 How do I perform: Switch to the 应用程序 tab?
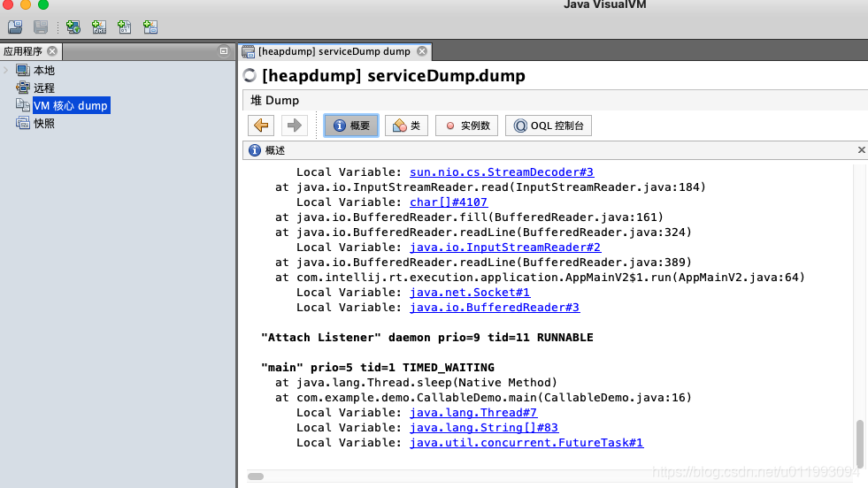click(23, 51)
